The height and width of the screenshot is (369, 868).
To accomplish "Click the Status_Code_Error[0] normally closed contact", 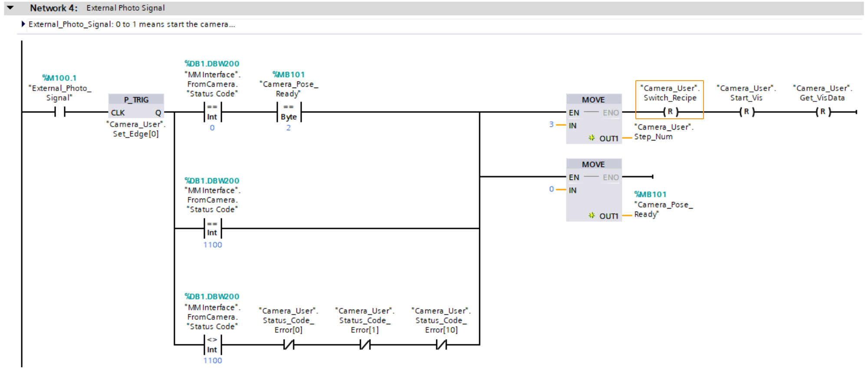I will click(x=289, y=345).
